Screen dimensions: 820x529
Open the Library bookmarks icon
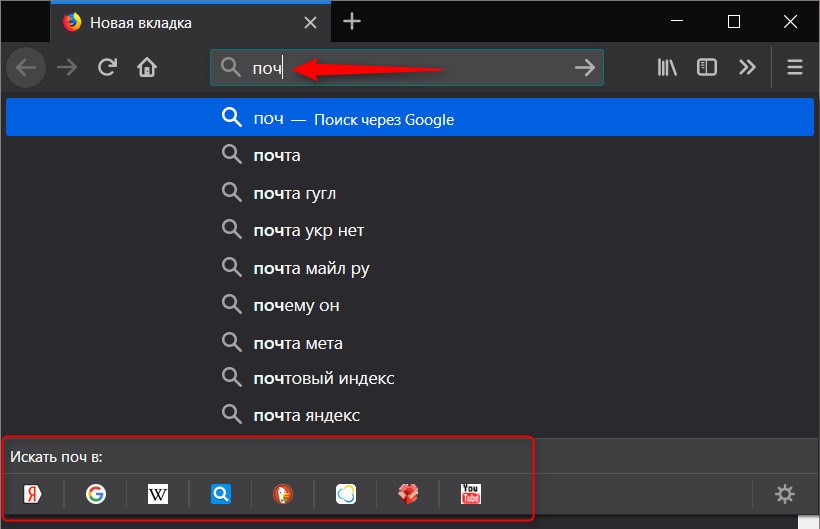667,67
